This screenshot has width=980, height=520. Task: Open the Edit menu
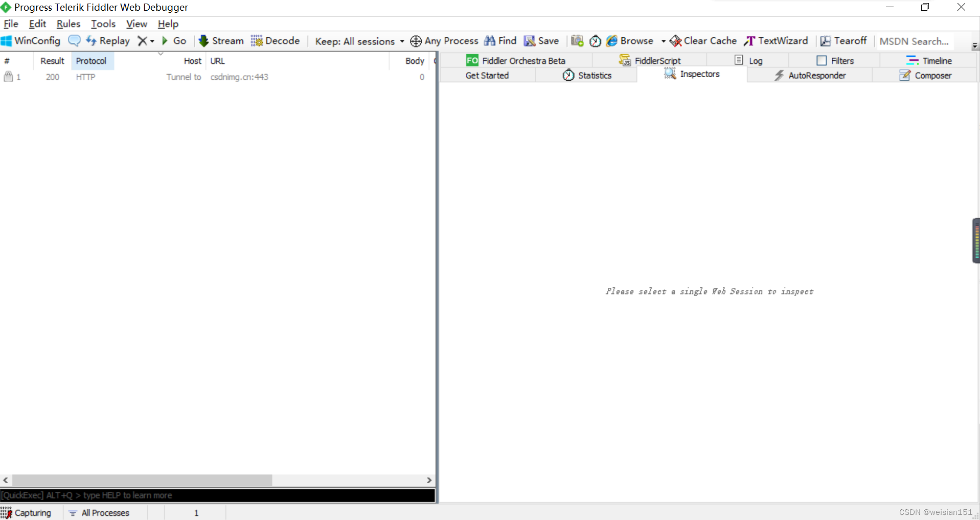(x=37, y=24)
